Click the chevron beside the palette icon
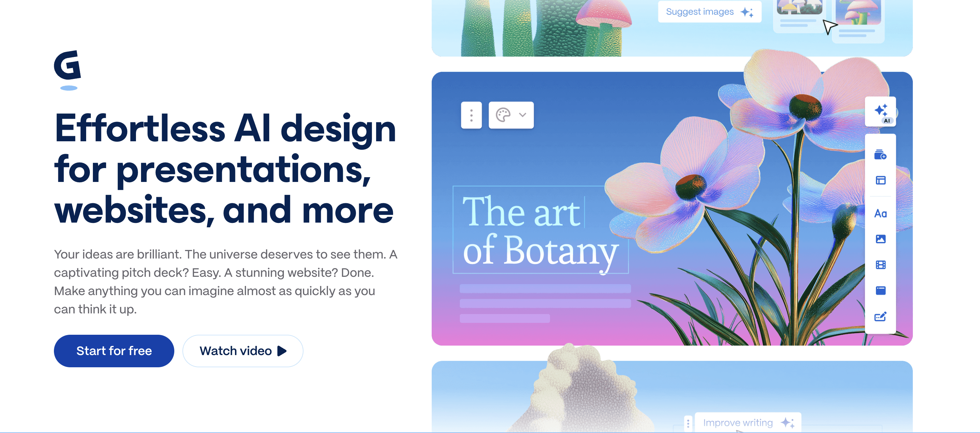Image resolution: width=980 pixels, height=433 pixels. [x=523, y=115]
